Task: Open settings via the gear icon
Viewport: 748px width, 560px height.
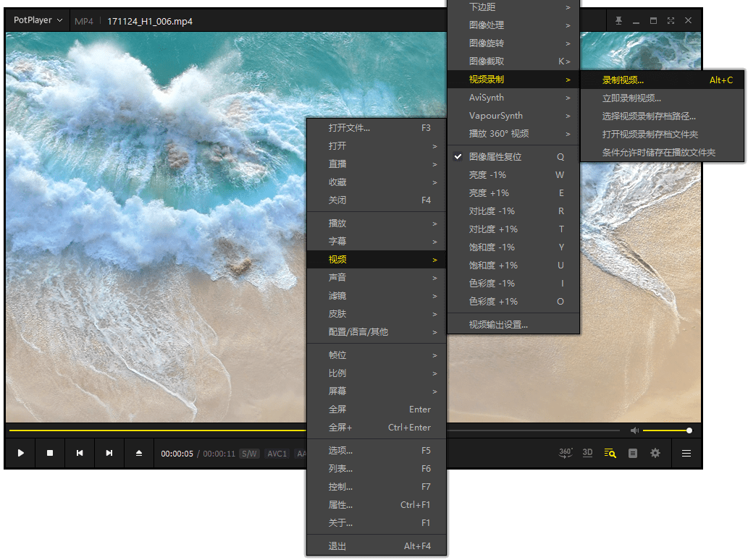Action: click(x=655, y=453)
